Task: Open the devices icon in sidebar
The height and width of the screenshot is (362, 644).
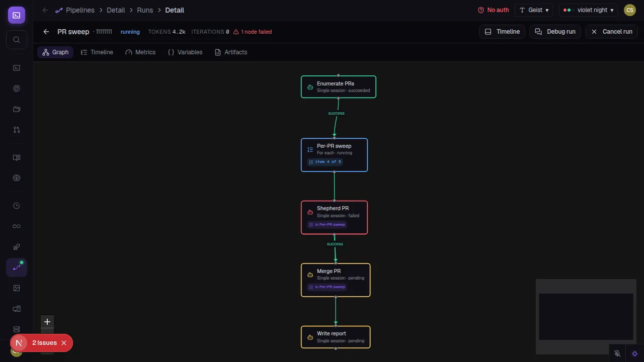Action: [x=17, y=309]
